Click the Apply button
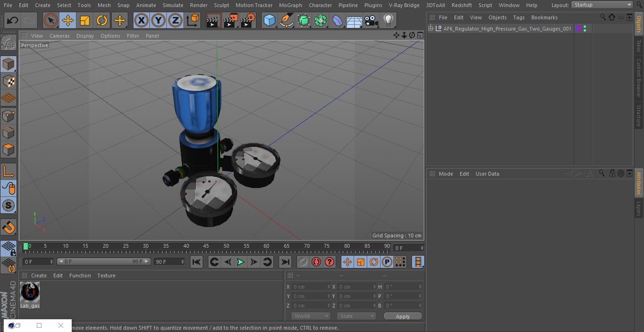Image resolution: width=644 pixels, height=332 pixels. pos(403,316)
